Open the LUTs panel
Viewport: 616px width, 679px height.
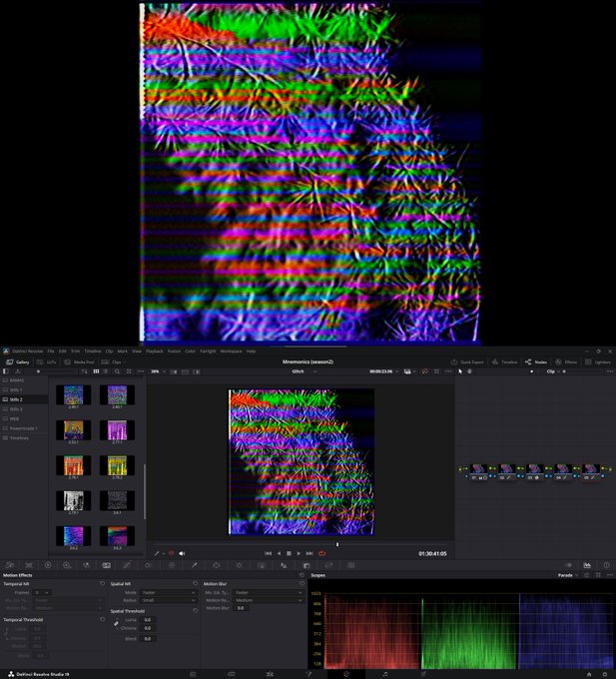tap(47, 362)
